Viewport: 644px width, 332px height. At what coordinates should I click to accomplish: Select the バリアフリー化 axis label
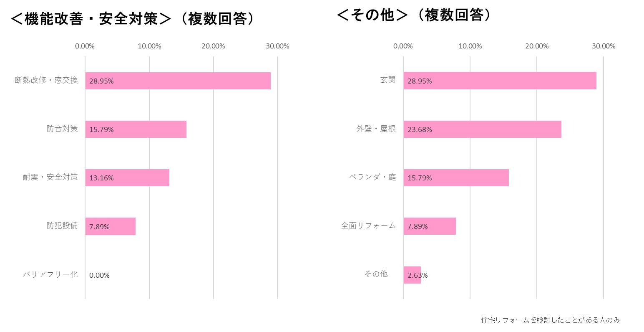pos(50,274)
